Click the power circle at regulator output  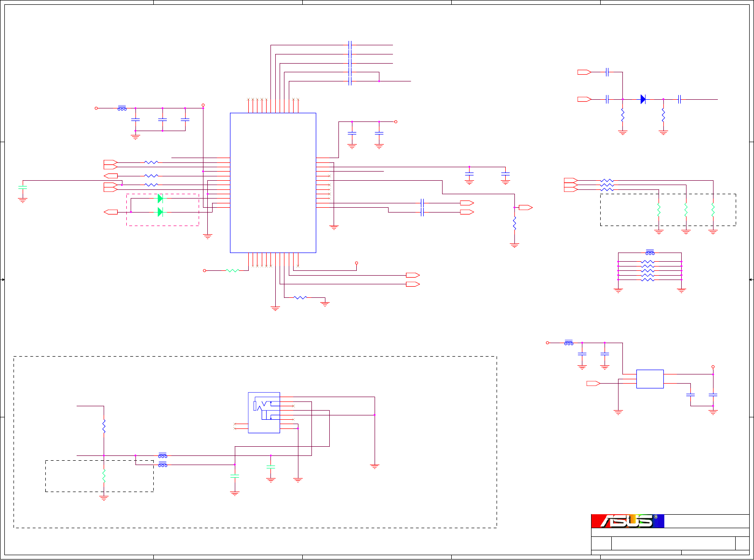(x=713, y=367)
